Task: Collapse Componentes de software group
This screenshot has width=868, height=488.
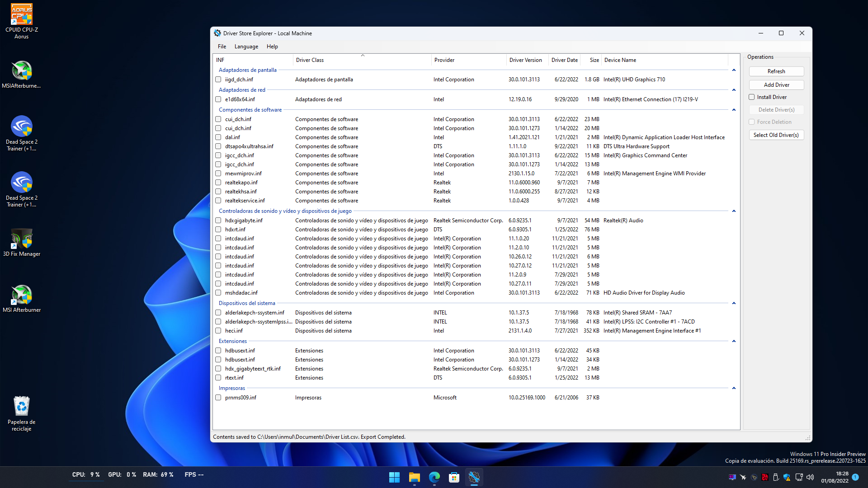Action: tap(734, 110)
